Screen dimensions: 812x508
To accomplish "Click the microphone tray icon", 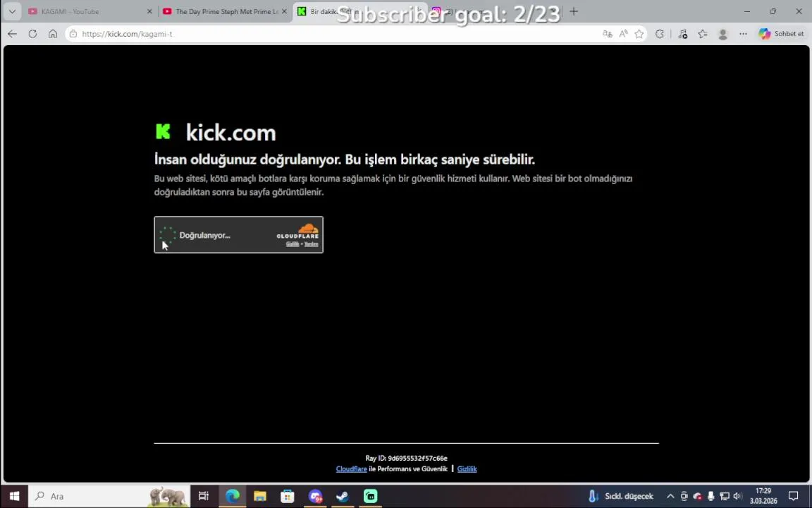I will click(711, 496).
